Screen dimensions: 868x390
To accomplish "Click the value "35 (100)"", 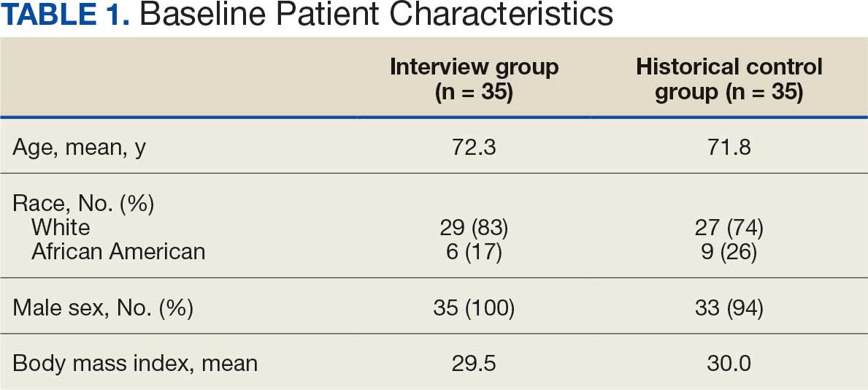I will [474, 308].
